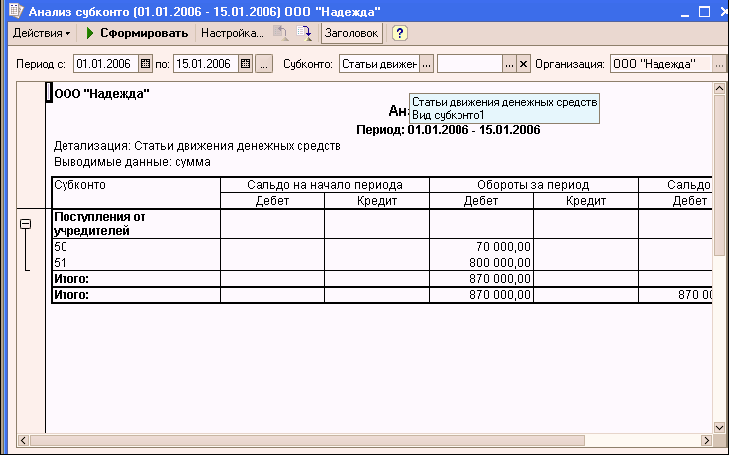Click the period selection ellipsis button
This screenshot has height=455, width=729.
tap(264, 64)
